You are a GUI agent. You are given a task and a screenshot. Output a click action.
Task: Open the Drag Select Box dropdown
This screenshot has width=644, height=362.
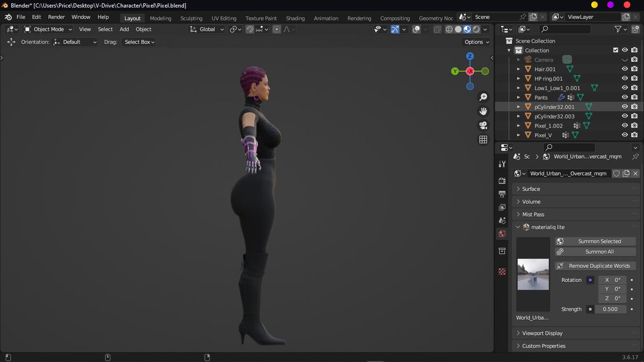pos(138,42)
